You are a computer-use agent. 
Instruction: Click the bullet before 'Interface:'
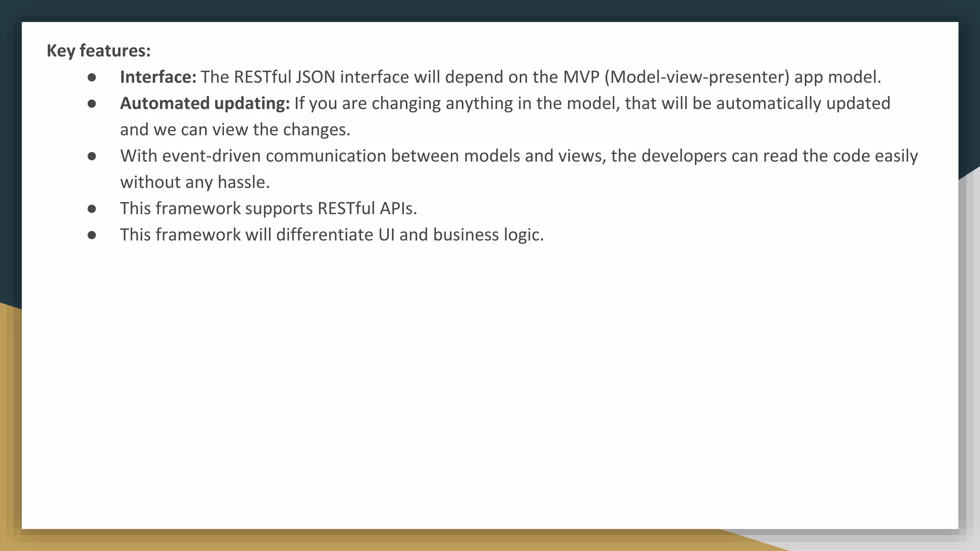pos(92,77)
